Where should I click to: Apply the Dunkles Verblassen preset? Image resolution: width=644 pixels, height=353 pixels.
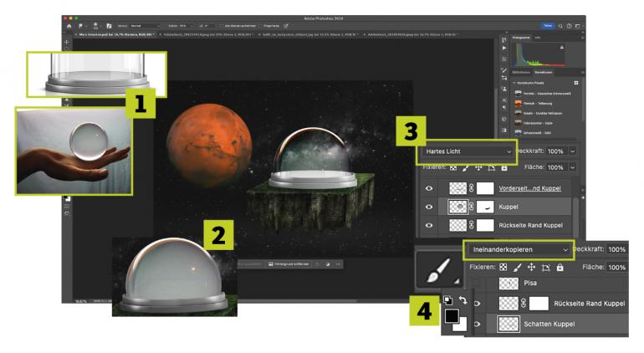point(539,113)
